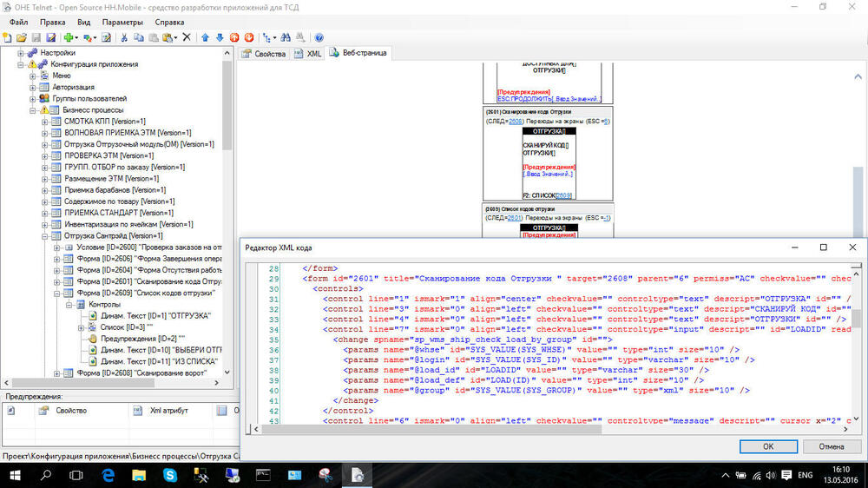Select Условие [ID=2600] tree item

point(149,247)
